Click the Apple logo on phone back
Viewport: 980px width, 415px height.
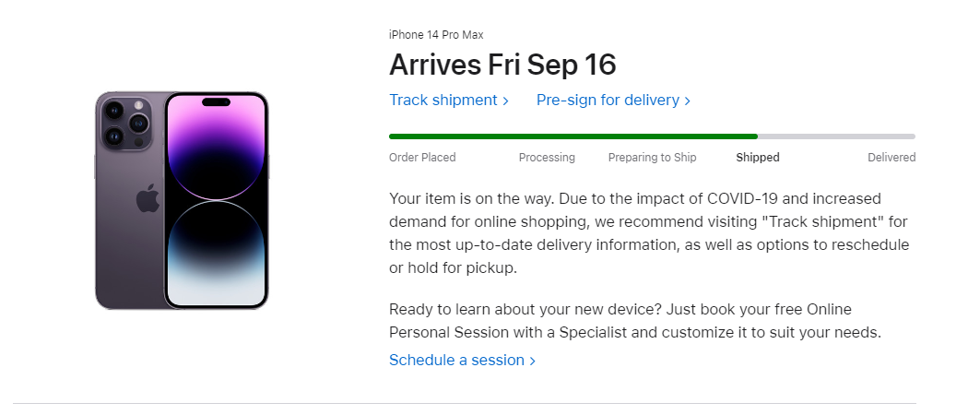[148, 199]
